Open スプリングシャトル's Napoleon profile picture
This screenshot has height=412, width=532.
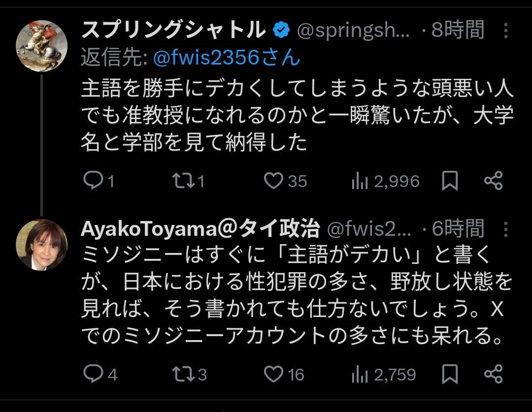42,46
